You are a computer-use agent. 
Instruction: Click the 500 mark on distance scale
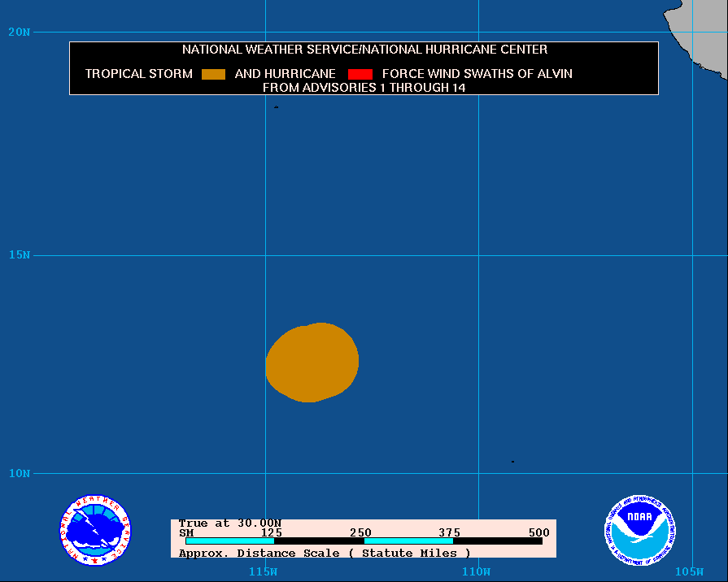[539, 532]
